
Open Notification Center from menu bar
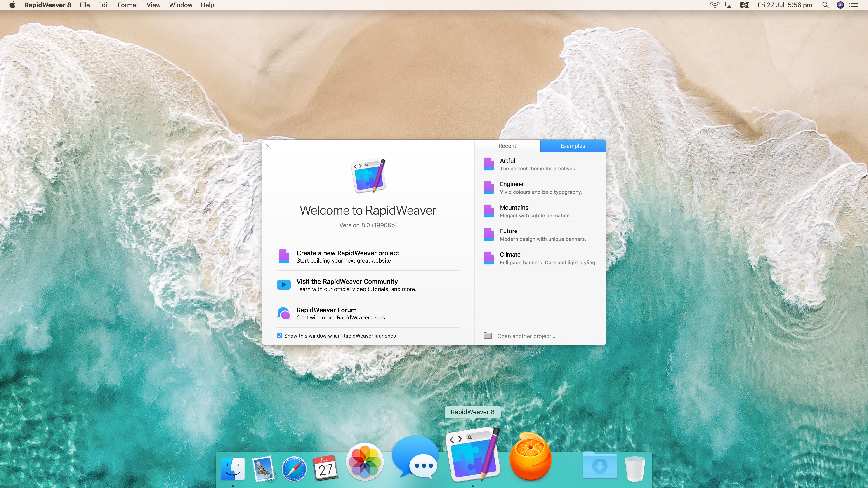pos(854,5)
